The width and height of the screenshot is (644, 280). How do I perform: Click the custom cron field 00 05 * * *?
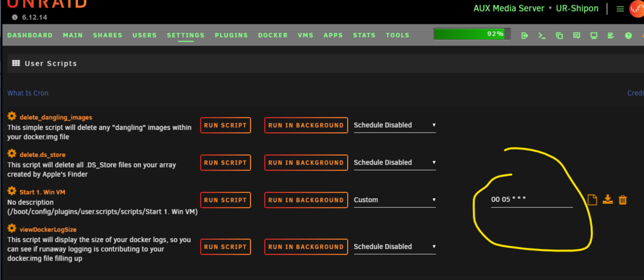point(531,200)
